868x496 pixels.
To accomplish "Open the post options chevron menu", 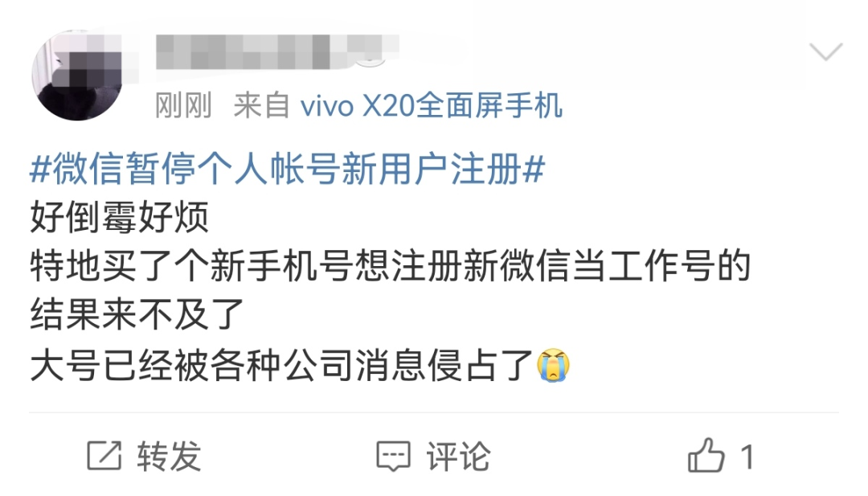I will click(x=826, y=51).
